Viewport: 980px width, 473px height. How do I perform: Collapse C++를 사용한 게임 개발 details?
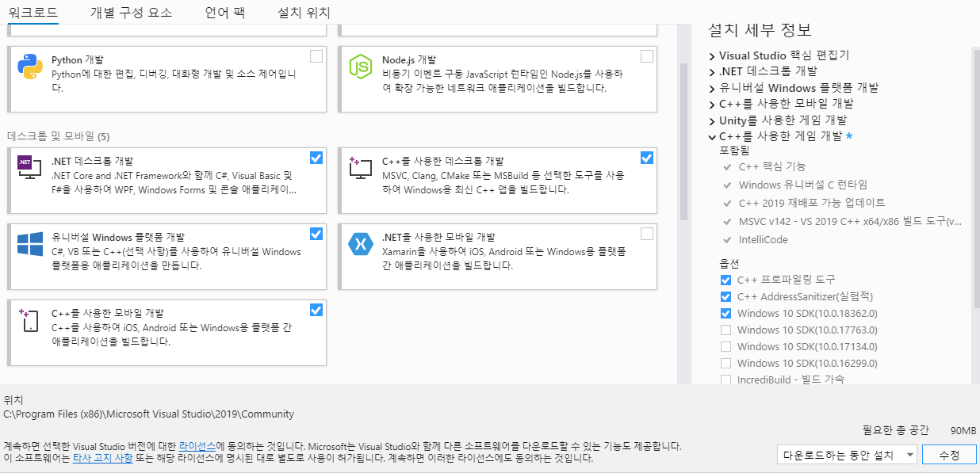click(712, 136)
